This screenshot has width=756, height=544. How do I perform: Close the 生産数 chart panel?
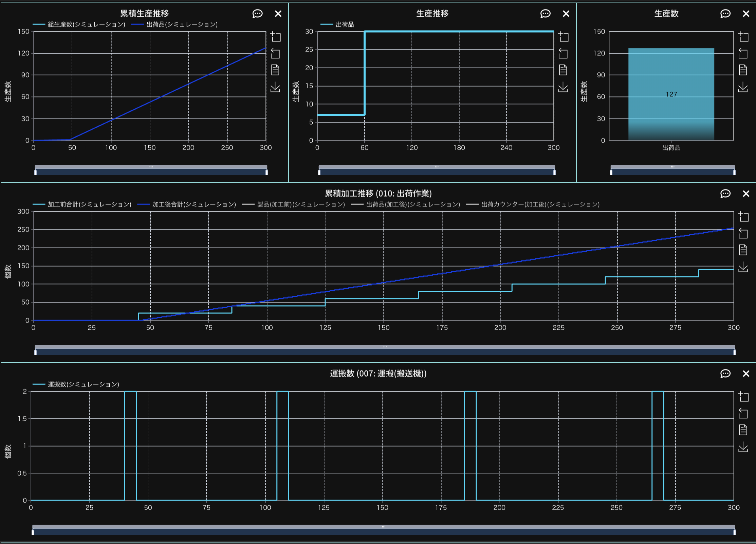tap(746, 14)
